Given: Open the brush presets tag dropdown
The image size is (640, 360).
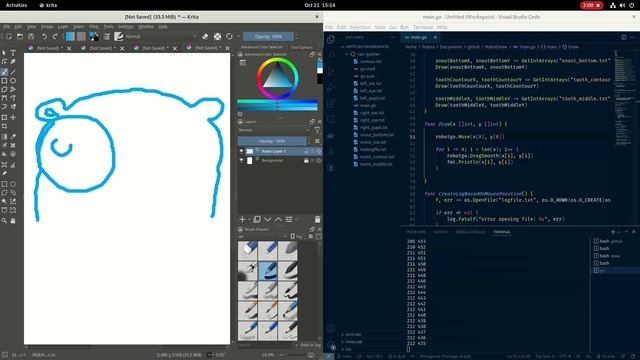Looking at the screenshot, I should 263,236.
